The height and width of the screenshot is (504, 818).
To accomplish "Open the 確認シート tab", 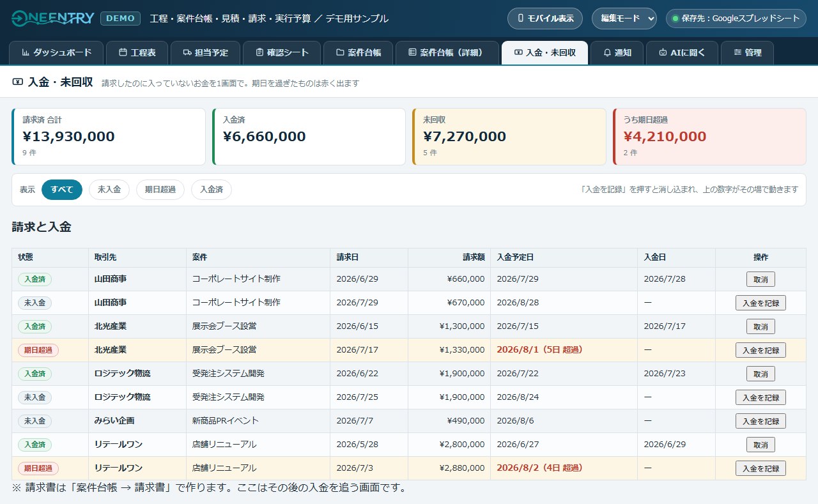I will click(x=282, y=53).
